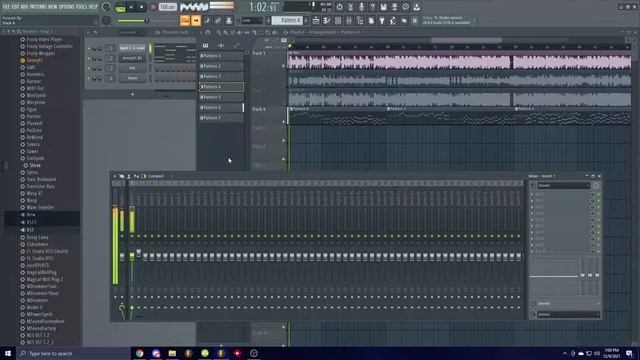Open the playlist view icon

[316, 20]
